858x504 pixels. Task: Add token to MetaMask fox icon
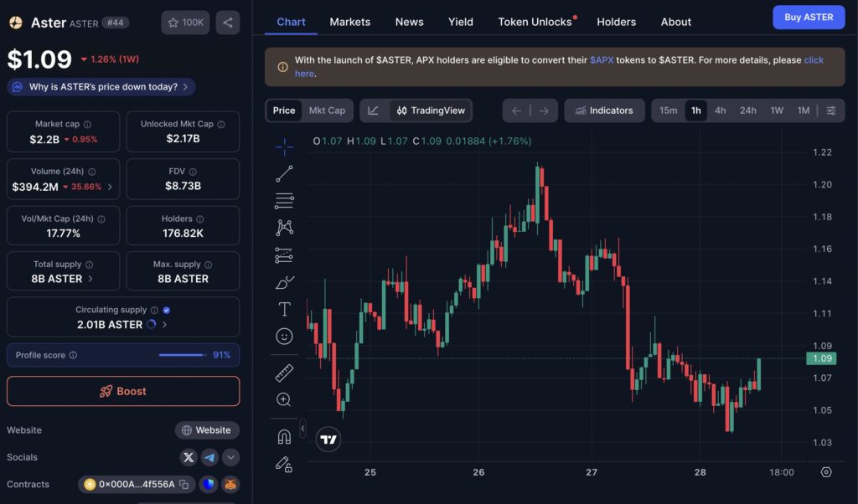click(230, 484)
